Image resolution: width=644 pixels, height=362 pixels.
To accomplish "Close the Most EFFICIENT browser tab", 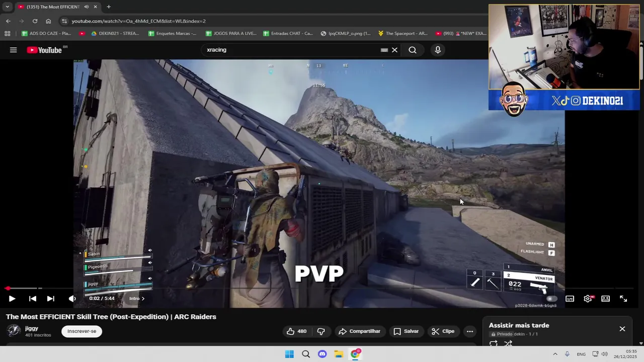I will [x=95, y=7].
